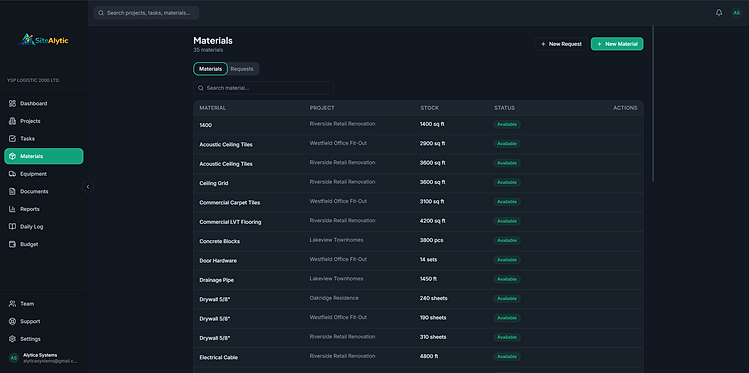This screenshot has height=373, width=749.
Task: Click the materials list vertical scrollbar
Action: click(653, 103)
